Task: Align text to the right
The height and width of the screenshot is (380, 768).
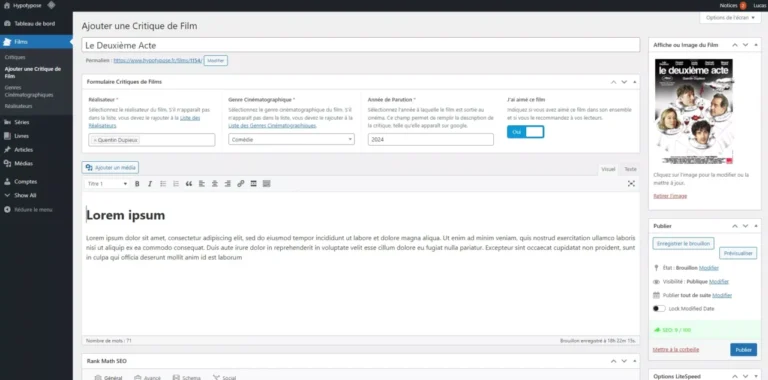Action: point(227,184)
